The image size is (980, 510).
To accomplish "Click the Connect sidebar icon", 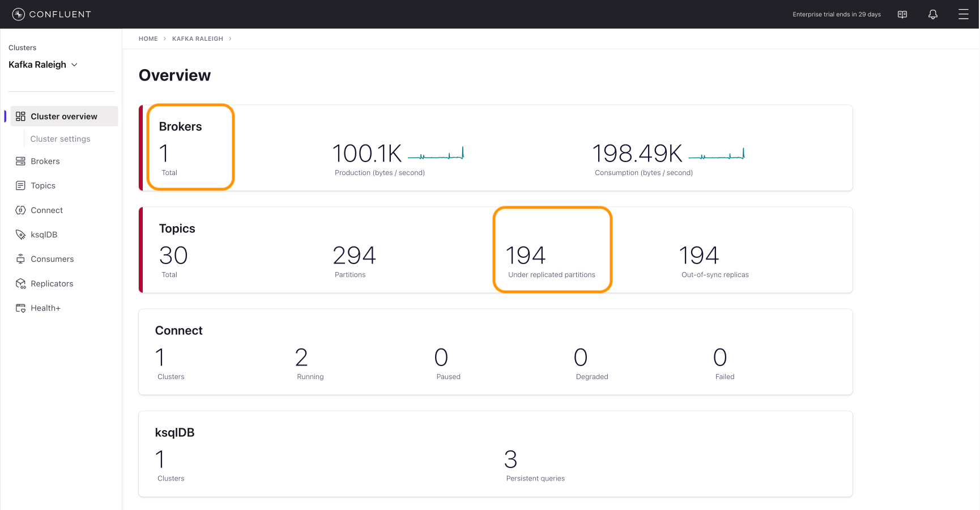I will [20, 210].
